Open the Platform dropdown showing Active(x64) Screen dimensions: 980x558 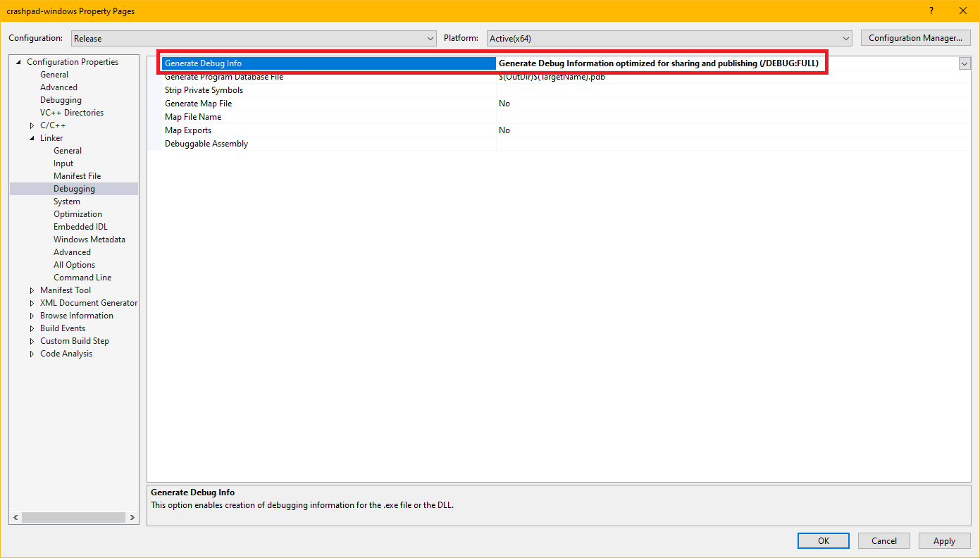(669, 39)
